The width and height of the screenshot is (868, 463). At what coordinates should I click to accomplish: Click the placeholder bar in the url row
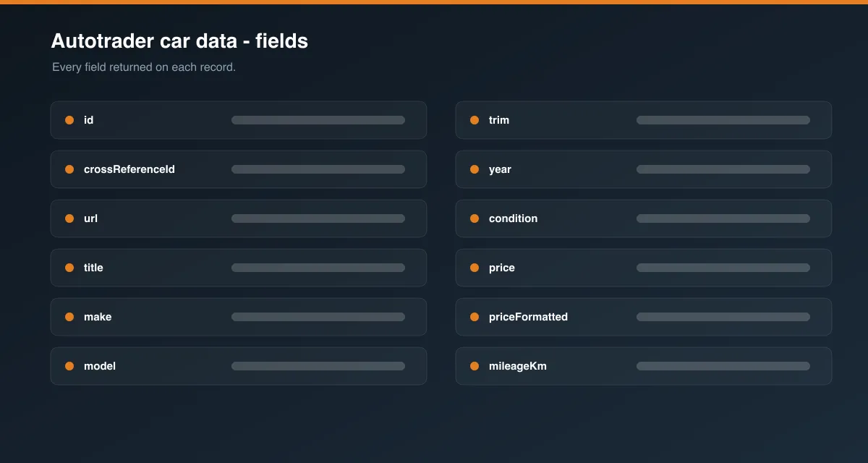(x=318, y=218)
